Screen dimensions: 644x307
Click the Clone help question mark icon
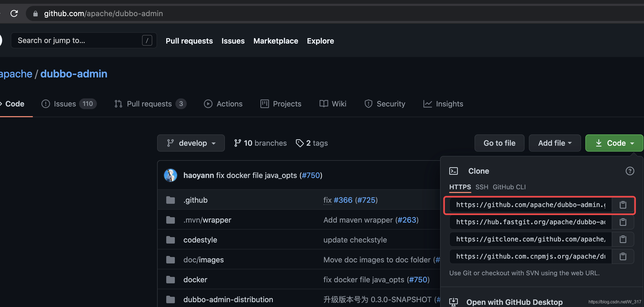pos(630,171)
